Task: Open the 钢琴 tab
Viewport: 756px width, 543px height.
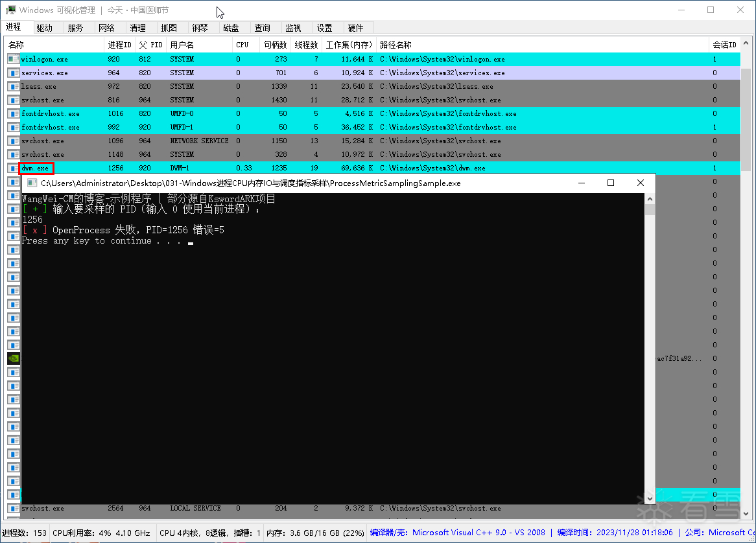Action: (200, 28)
